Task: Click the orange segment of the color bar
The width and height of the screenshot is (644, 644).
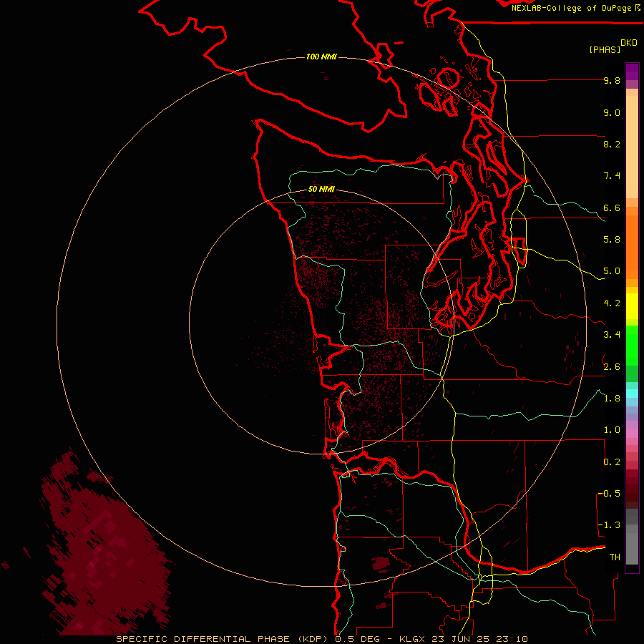Action: (x=632, y=246)
